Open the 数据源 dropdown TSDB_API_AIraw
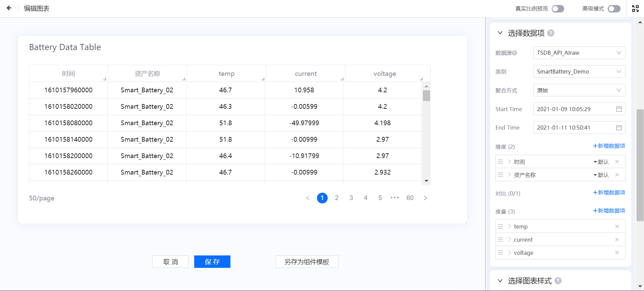The image size is (644, 291). click(x=579, y=53)
